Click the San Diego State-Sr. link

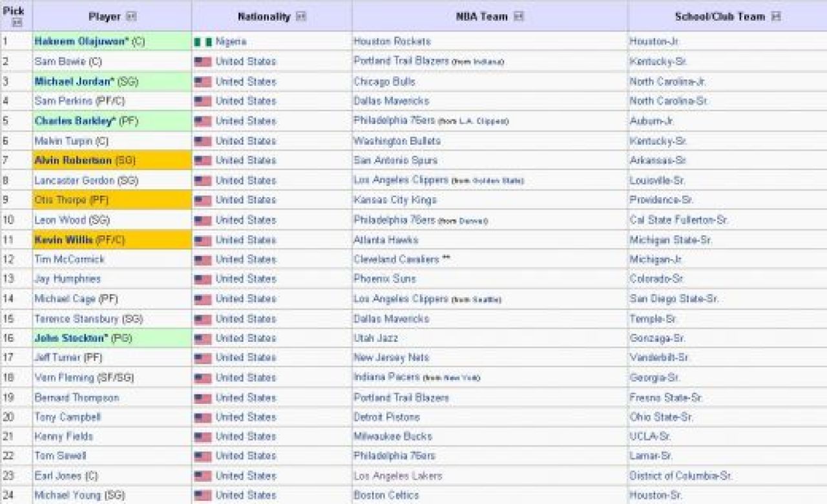click(x=674, y=299)
